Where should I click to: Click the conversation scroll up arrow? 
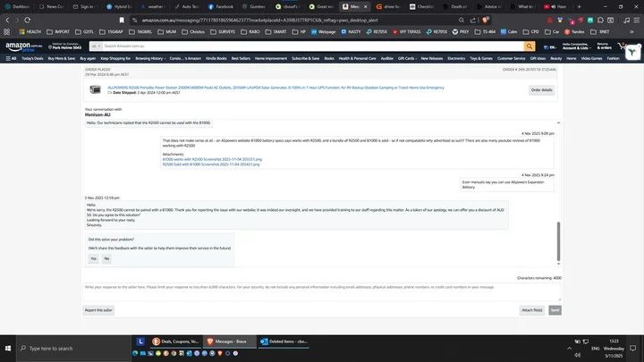(558, 122)
